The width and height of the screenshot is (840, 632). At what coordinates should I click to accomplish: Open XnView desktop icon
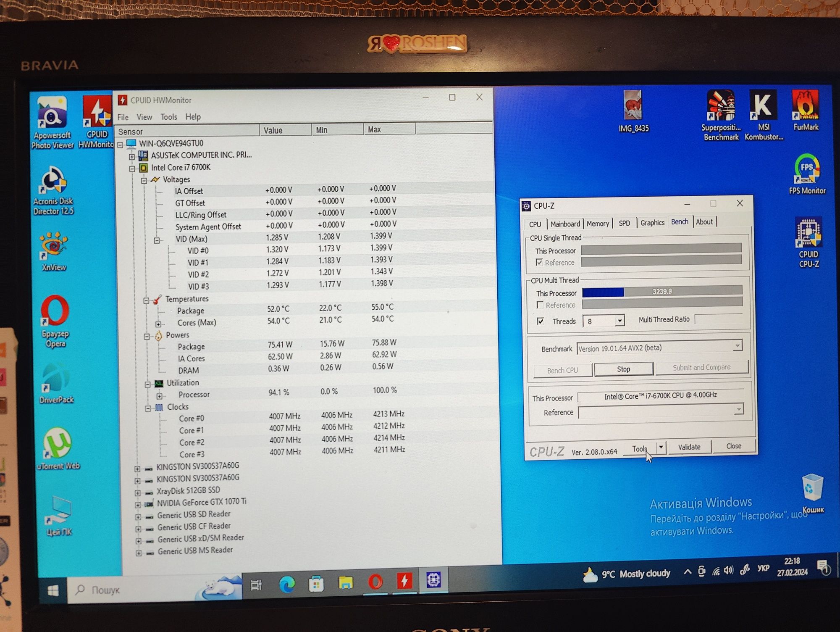pos(54,252)
